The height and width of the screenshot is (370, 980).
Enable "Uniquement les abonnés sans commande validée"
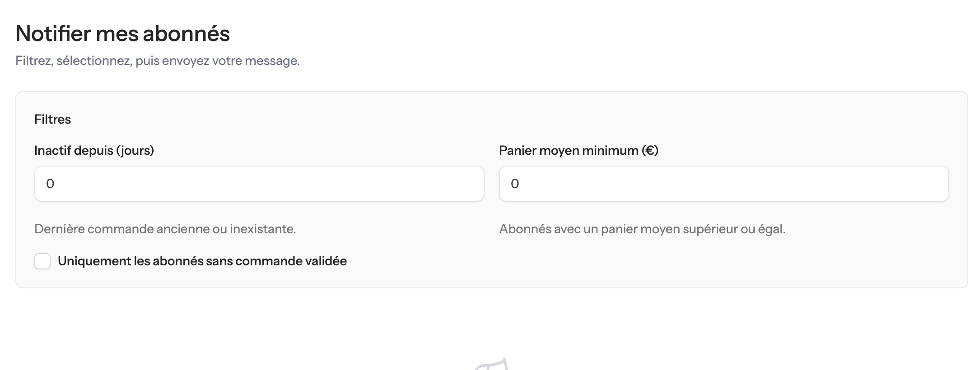[x=42, y=261]
